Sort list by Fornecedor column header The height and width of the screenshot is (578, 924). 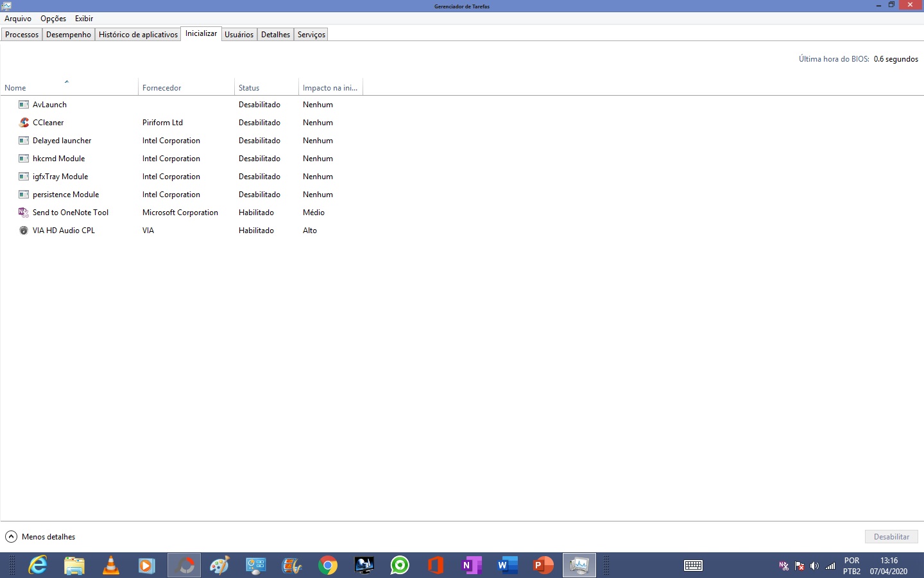click(186, 87)
